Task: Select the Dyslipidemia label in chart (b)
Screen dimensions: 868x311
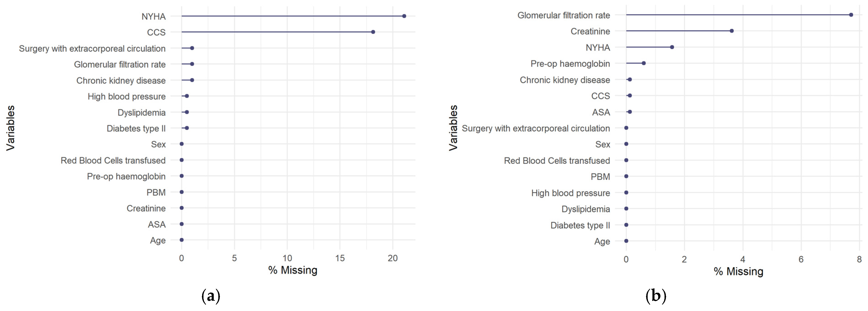Action: click(586, 209)
